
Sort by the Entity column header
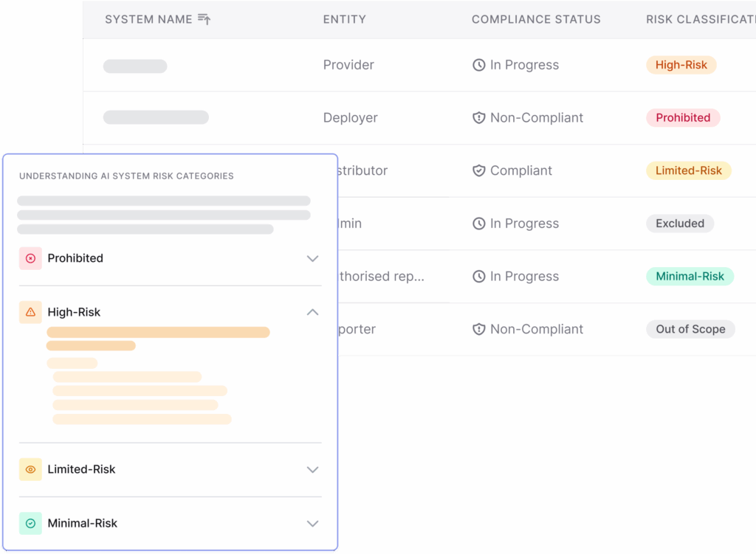tap(344, 20)
